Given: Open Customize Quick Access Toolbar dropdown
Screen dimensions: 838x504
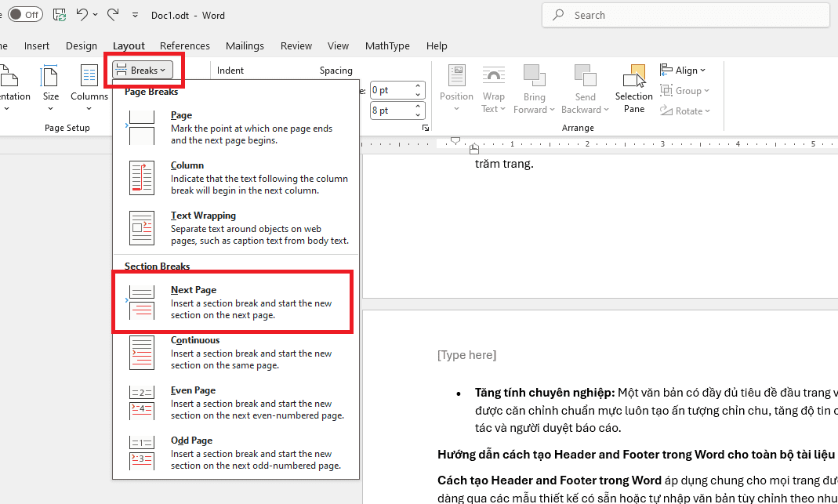Looking at the screenshot, I should (135, 15).
